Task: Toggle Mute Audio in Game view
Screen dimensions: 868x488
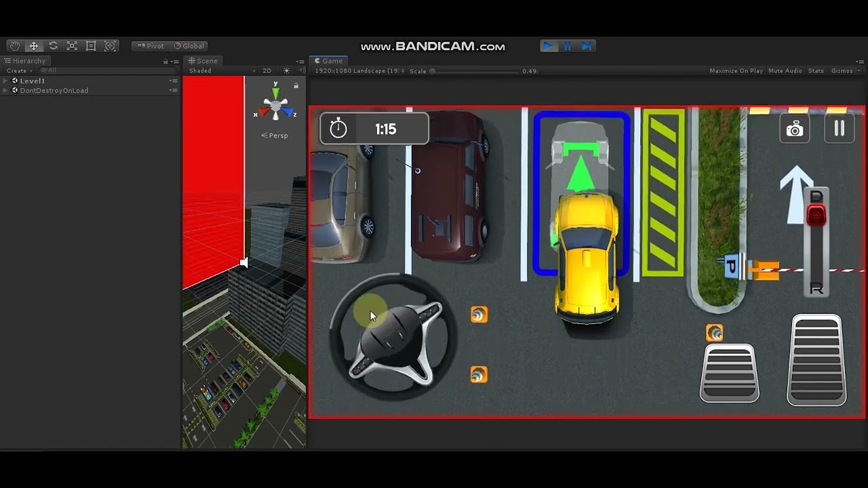Action: pyautogui.click(x=785, y=70)
